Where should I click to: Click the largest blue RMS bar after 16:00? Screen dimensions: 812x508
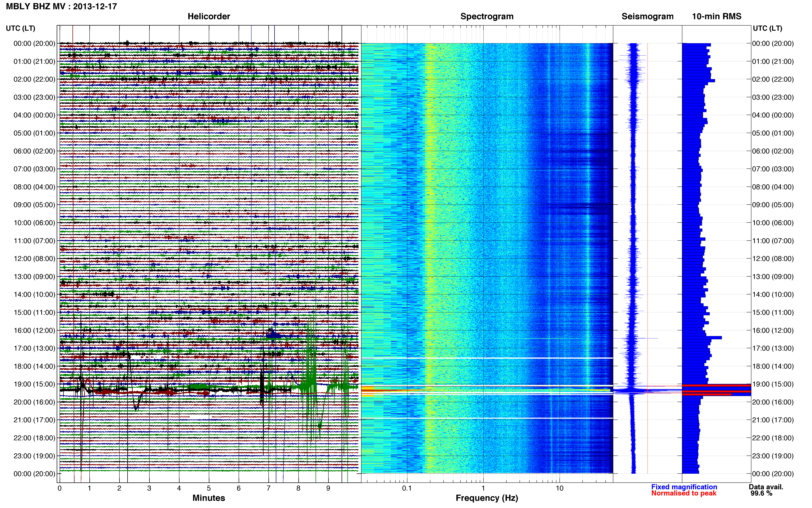pos(702,338)
